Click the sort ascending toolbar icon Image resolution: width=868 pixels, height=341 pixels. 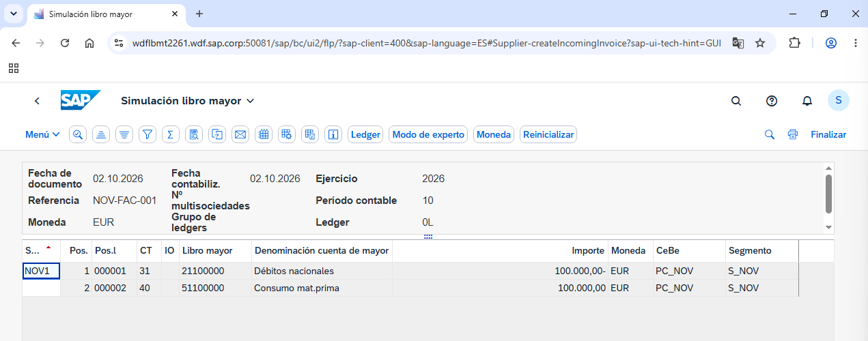click(101, 134)
